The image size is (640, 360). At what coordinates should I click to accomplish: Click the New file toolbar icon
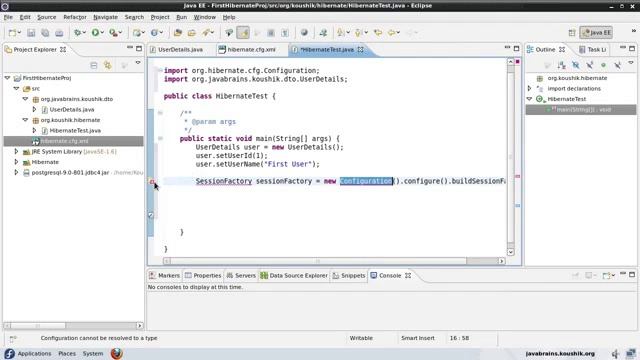coord(12,33)
